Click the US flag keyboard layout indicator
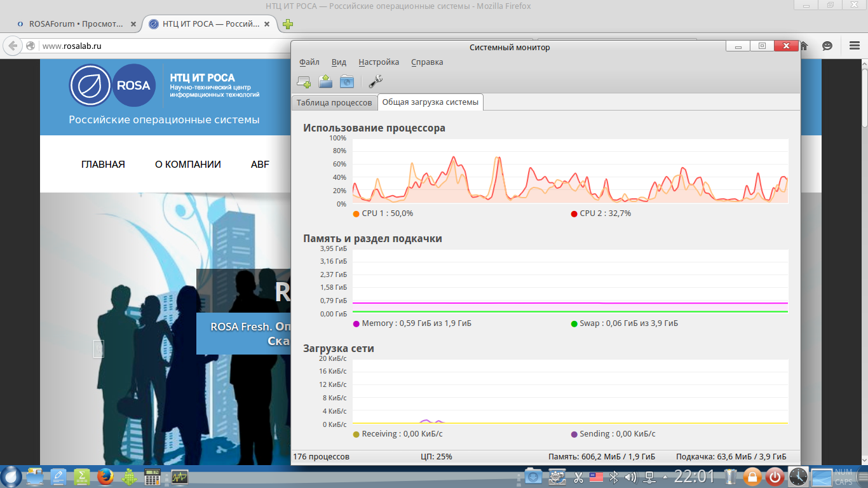Image resolution: width=868 pixels, height=488 pixels. pyautogui.click(x=596, y=477)
